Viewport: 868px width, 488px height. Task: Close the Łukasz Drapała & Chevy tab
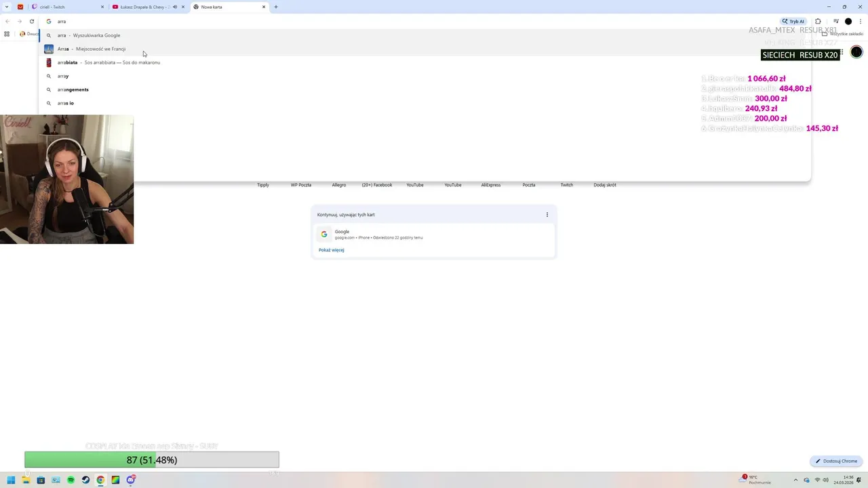182,7
